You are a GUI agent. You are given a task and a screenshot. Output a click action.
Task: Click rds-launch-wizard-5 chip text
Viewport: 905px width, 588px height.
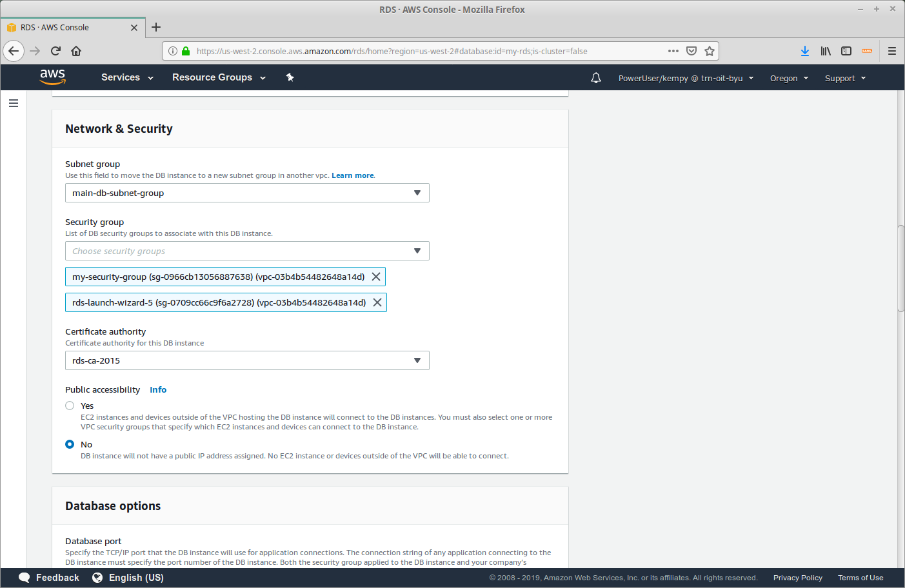[x=219, y=302]
